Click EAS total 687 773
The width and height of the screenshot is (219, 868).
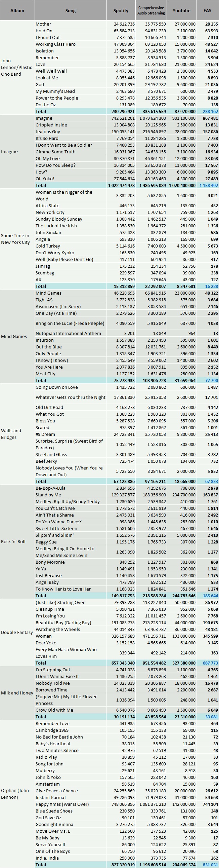click(210, 663)
